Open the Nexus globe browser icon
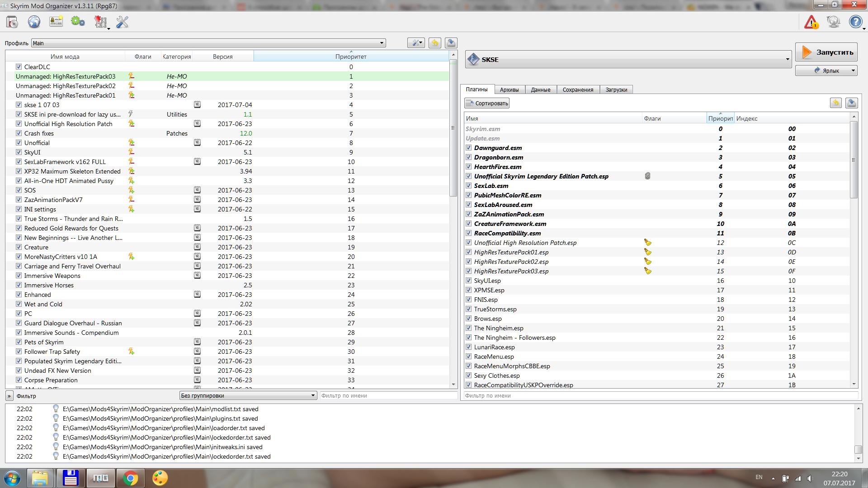 point(34,22)
